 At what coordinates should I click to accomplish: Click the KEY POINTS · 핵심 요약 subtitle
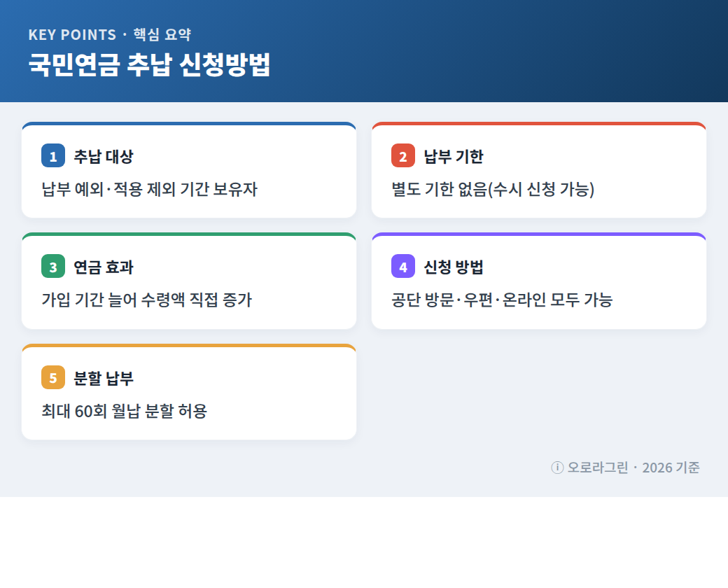click(x=110, y=34)
